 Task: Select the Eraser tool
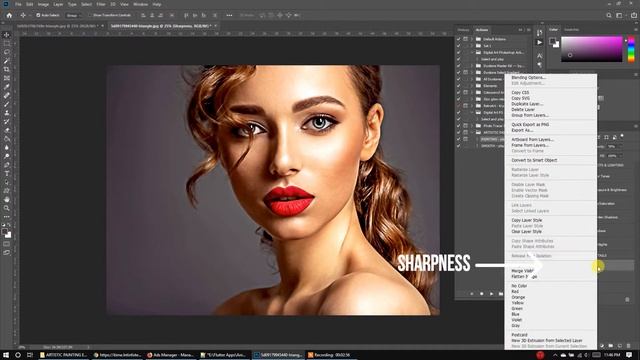click(7, 130)
